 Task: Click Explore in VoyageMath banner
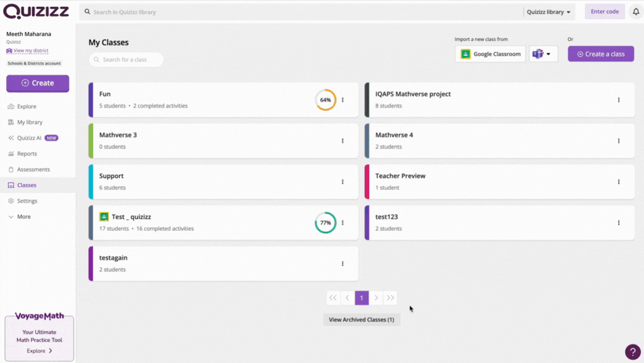coord(40,350)
